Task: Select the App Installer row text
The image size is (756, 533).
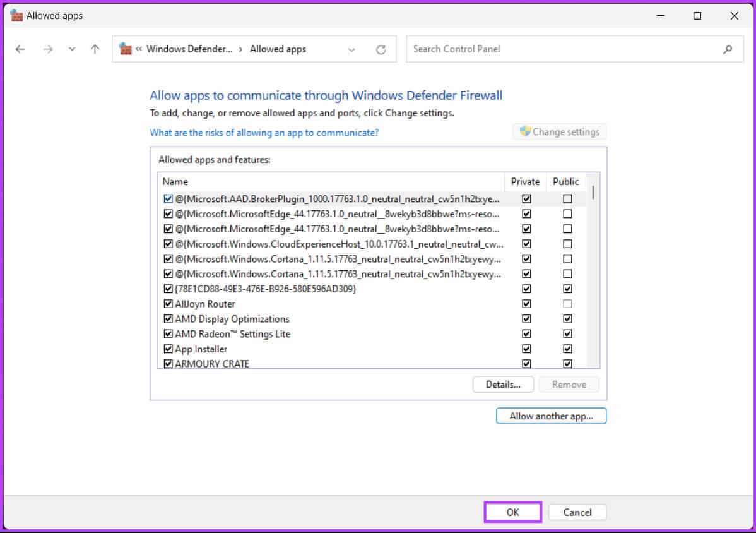Action: pyautogui.click(x=201, y=349)
